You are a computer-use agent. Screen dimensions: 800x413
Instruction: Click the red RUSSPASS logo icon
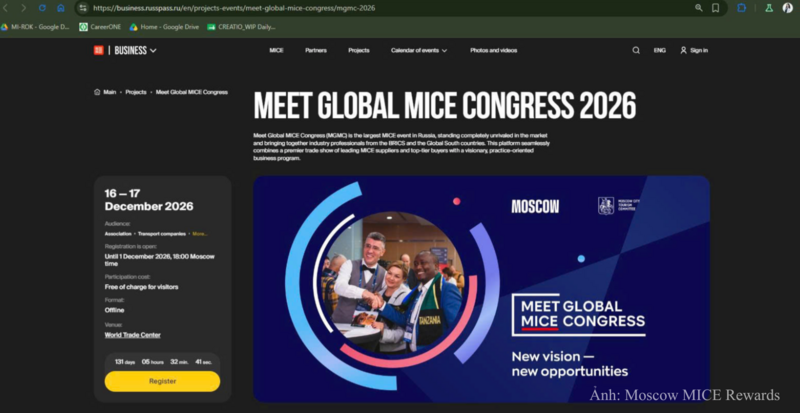click(x=98, y=50)
